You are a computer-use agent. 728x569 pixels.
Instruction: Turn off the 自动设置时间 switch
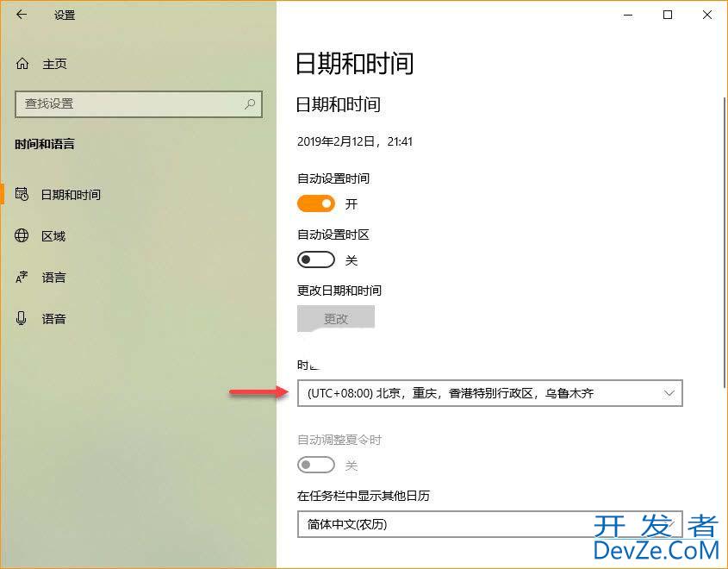pos(315,203)
